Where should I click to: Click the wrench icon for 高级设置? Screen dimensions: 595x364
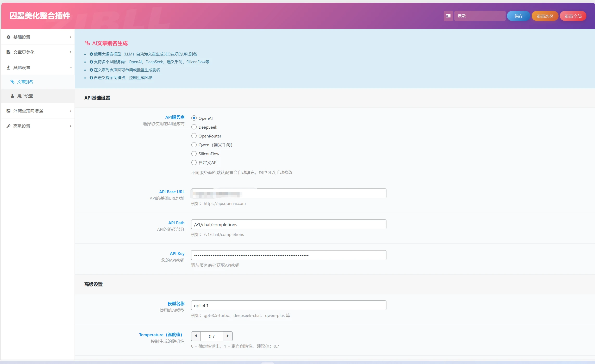(8, 126)
